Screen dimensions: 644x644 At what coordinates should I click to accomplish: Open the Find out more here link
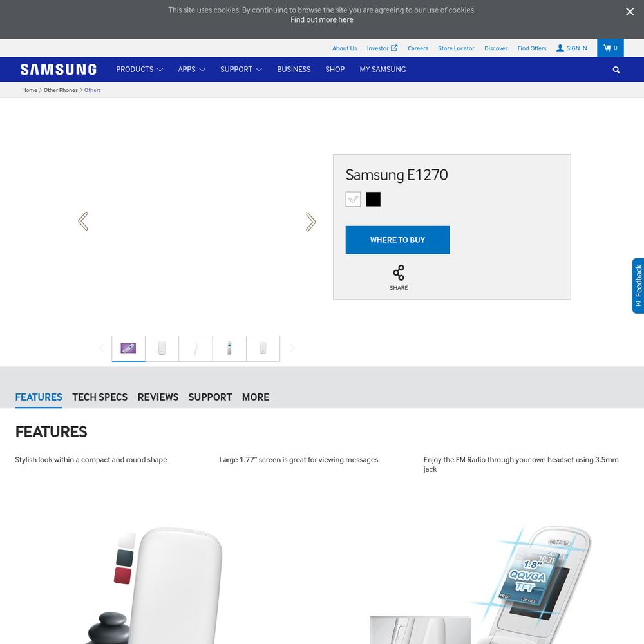(x=321, y=20)
